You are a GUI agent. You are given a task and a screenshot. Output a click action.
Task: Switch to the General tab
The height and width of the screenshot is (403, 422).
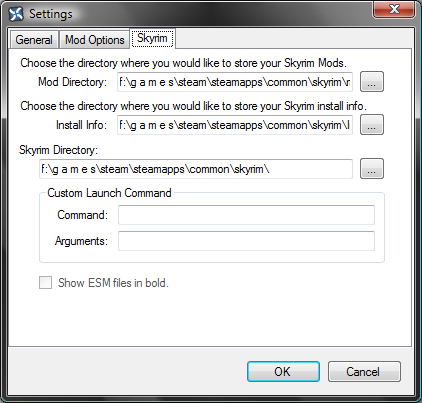[34, 40]
